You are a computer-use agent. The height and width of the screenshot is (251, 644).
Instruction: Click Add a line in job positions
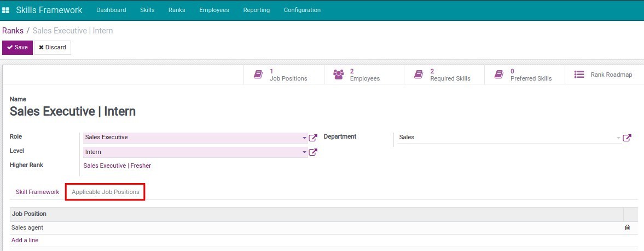point(25,240)
